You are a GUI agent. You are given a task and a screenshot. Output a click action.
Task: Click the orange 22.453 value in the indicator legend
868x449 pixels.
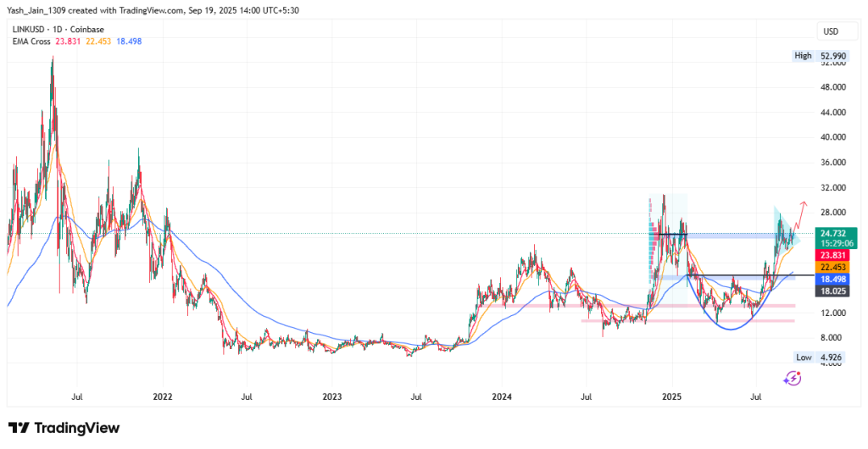point(99,42)
